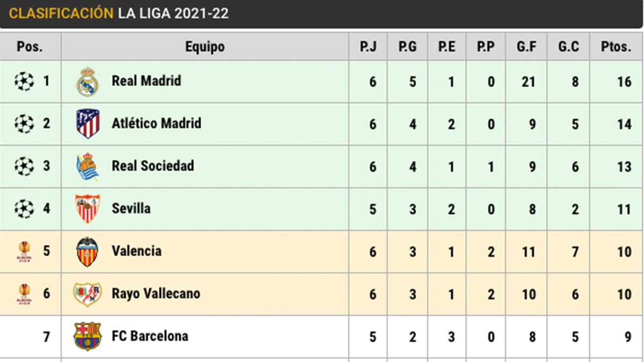Click Champions League icon beside position 1

[x=23, y=82]
